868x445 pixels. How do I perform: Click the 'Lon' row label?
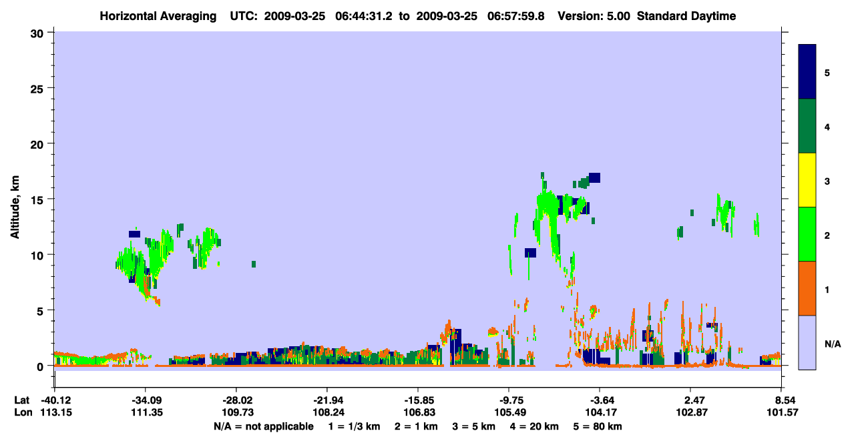pyautogui.click(x=23, y=413)
